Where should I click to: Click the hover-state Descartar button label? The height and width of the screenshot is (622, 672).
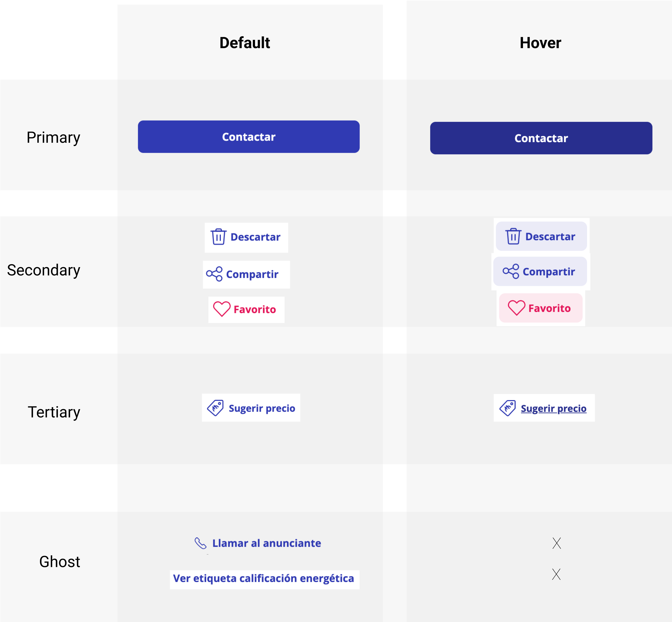(550, 237)
